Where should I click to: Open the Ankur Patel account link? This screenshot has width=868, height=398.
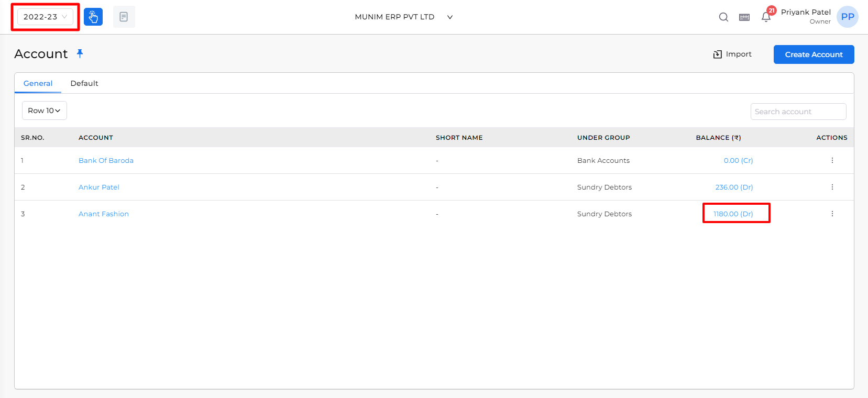tap(99, 187)
